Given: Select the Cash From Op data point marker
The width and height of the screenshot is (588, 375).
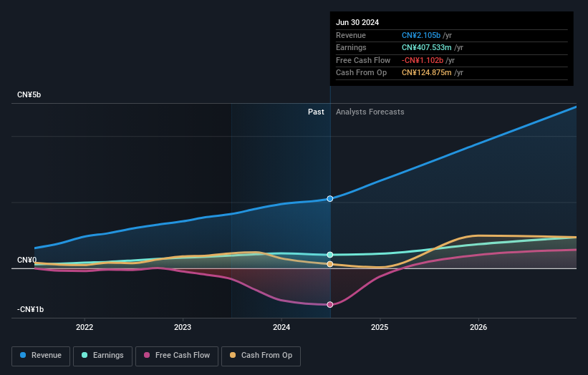Looking at the screenshot, I should pos(330,264).
